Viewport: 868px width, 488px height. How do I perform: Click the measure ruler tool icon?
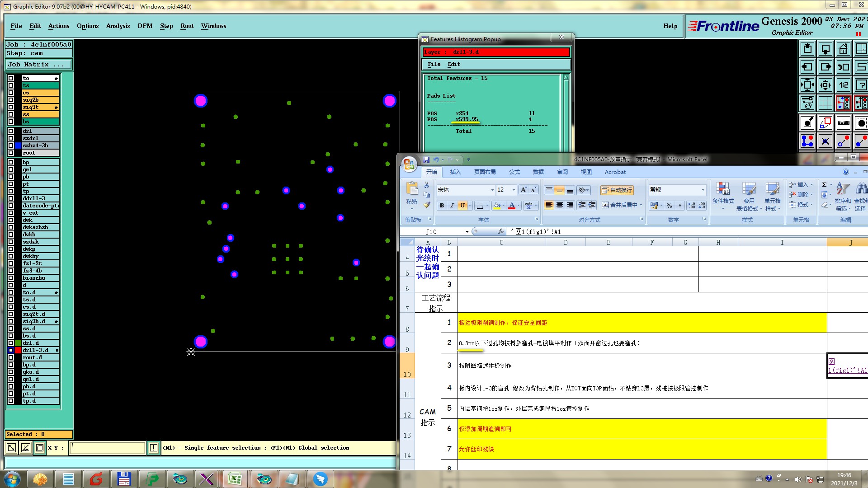843,123
